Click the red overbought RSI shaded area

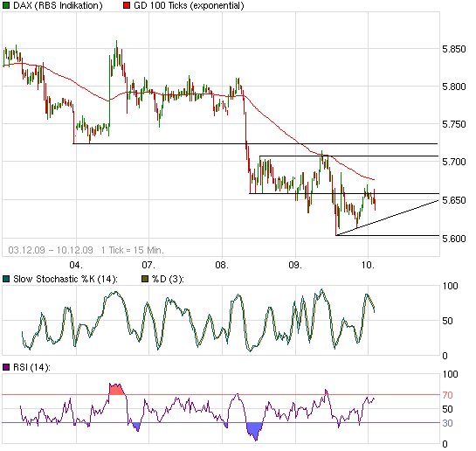click(x=116, y=390)
